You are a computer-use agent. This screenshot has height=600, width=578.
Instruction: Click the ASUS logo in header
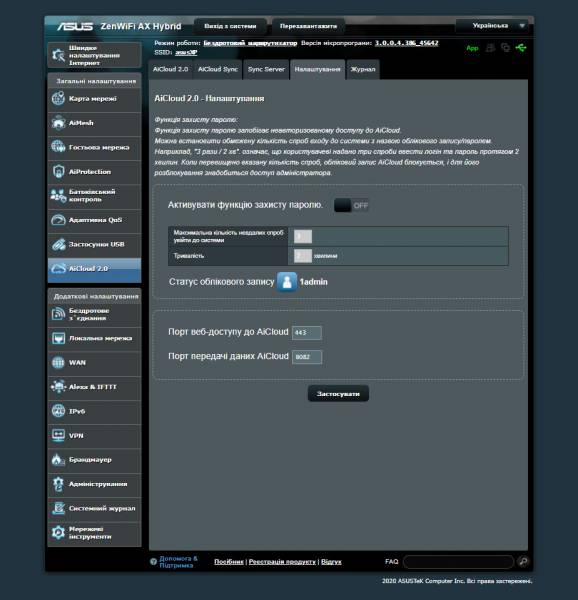click(75, 26)
